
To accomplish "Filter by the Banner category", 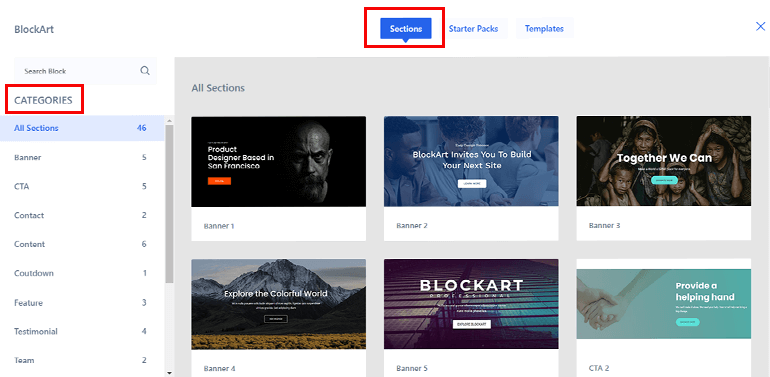I will click(x=82, y=158).
